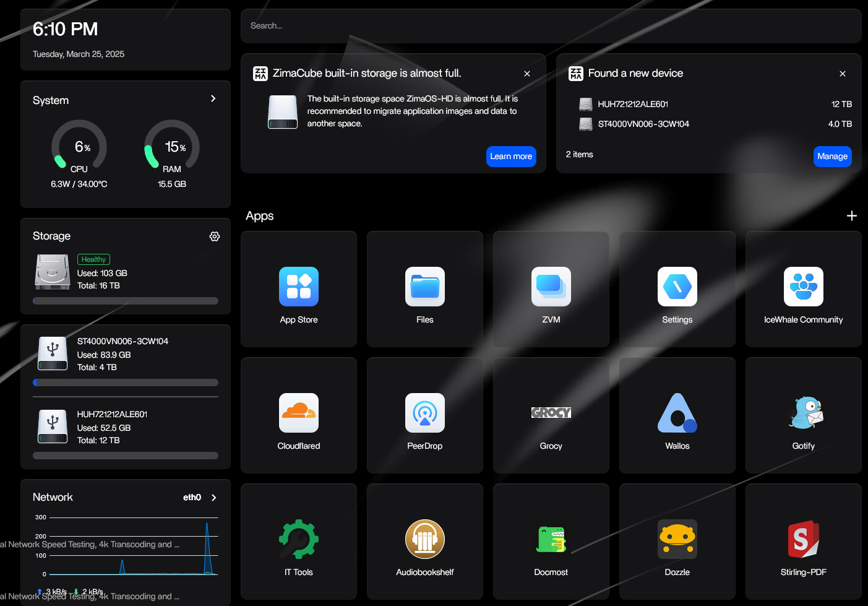The height and width of the screenshot is (606, 868).
Task: Focus the Search input field
Action: pos(551,26)
